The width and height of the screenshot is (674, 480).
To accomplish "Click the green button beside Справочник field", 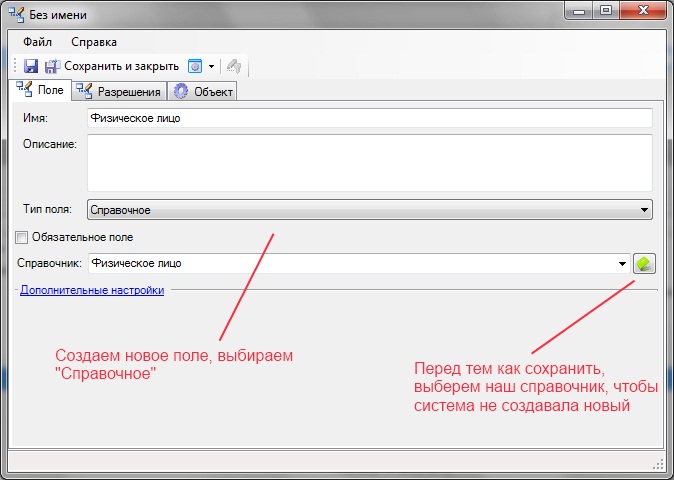I will click(645, 263).
